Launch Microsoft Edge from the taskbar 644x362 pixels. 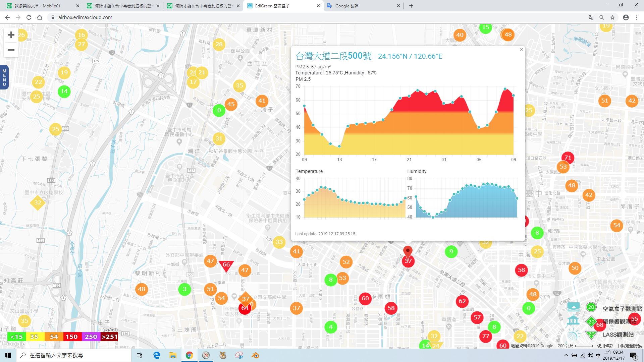[x=157, y=355]
